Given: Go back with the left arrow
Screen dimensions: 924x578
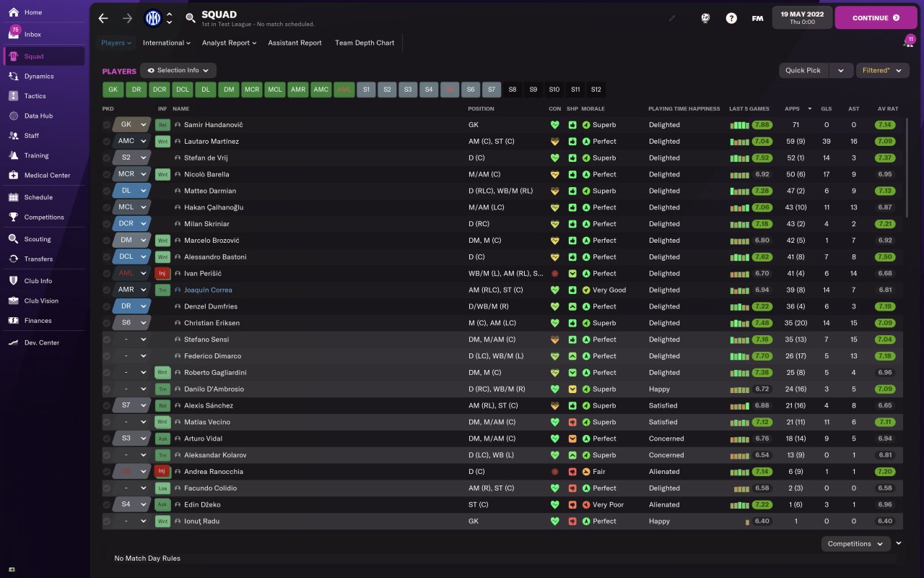Looking at the screenshot, I should point(103,18).
